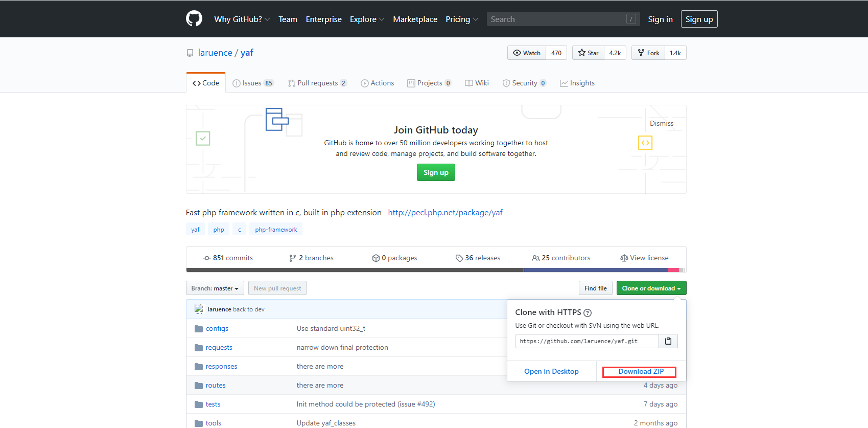Open commit message Use standard uint32_t
The height and width of the screenshot is (428, 868).
(x=331, y=329)
